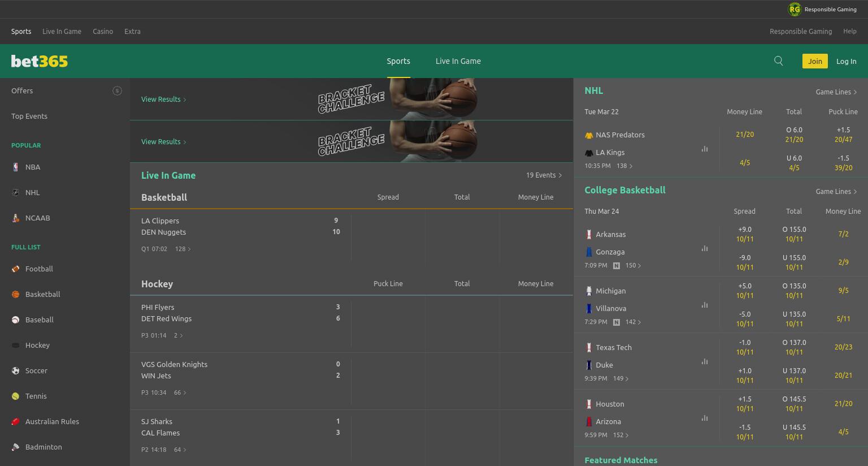Open stats icon for Predators vs Kings

705,149
